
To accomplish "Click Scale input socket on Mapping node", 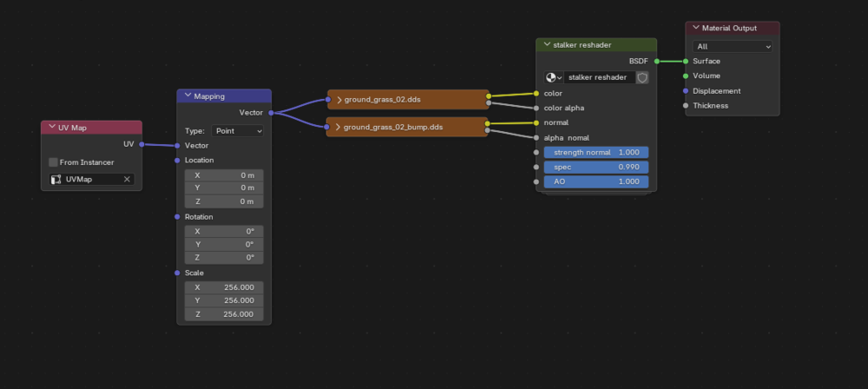I will [177, 273].
